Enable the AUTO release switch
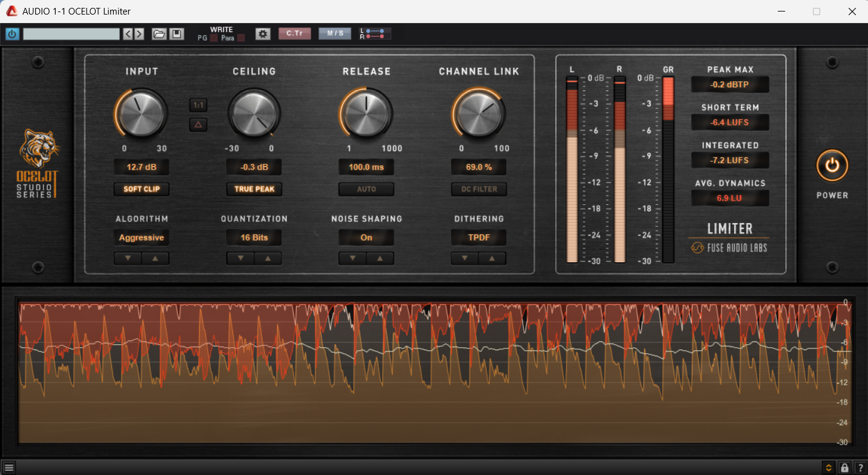 [x=366, y=189]
